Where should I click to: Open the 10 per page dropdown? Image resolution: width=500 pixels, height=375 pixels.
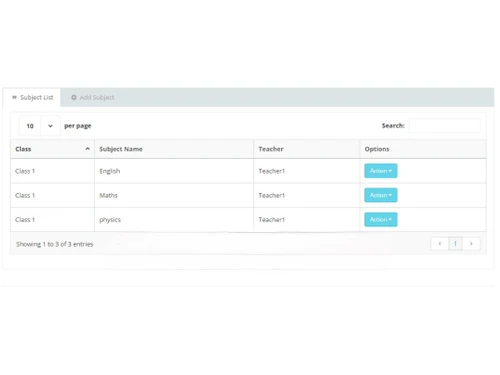coord(40,126)
